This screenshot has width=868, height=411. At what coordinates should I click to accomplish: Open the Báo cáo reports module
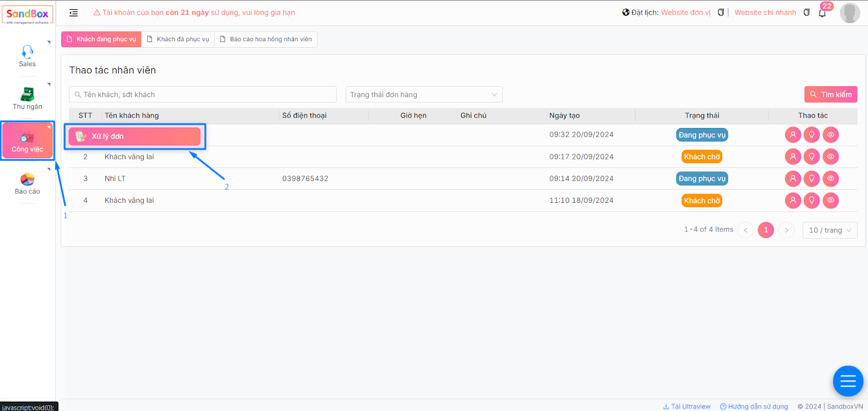(27, 183)
